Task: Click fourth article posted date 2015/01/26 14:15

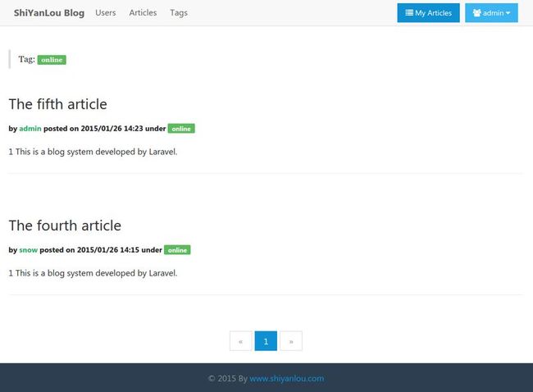Action: point(108,250)
